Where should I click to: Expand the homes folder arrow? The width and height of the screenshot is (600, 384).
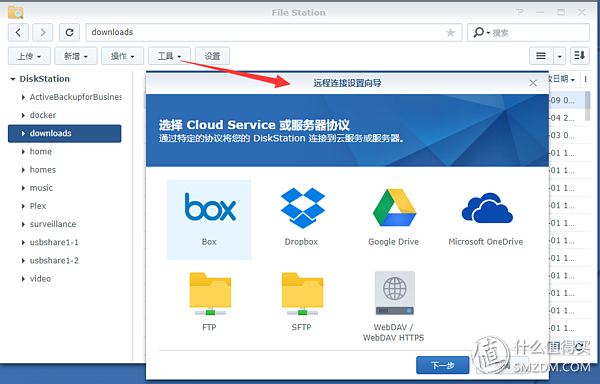coord(23,170)
